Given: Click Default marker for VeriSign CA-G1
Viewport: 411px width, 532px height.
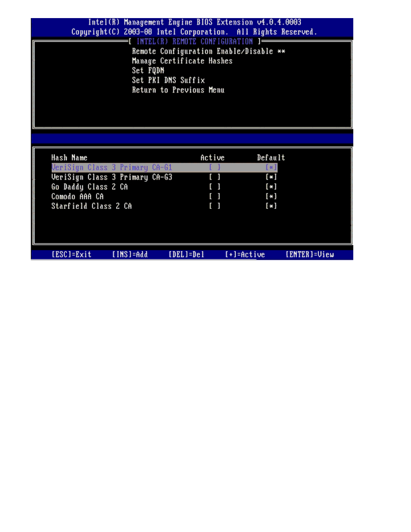Looking at the screenshot, I should (x=271, y=168).
